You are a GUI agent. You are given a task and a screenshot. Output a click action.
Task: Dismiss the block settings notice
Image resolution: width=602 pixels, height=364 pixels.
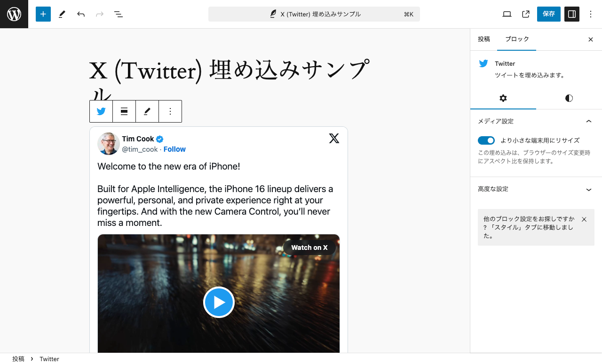584,219
